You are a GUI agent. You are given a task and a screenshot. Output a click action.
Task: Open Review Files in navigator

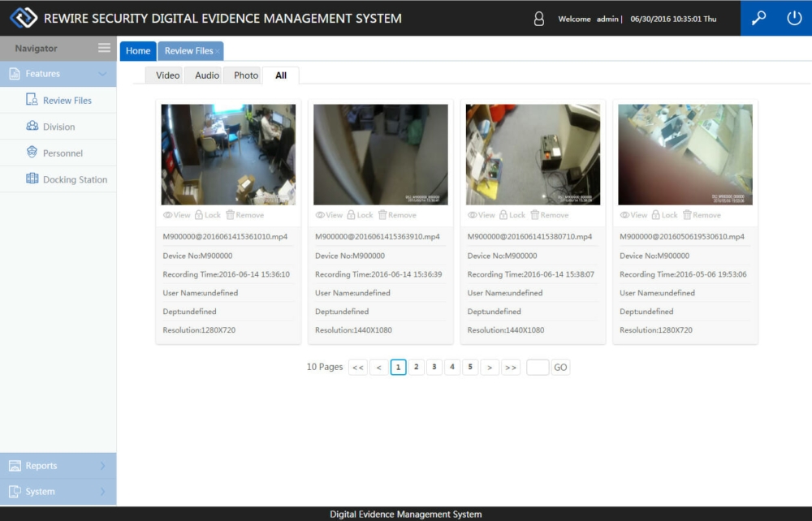point(58,101)
